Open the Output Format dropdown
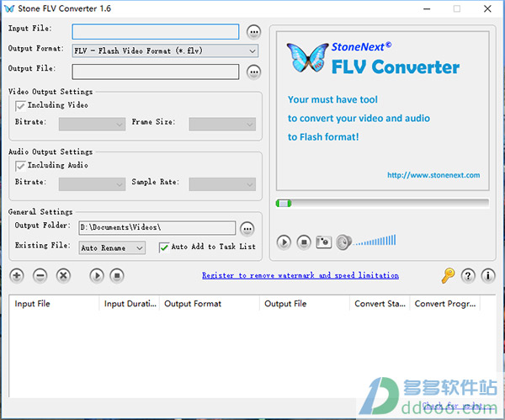 (165, 51)
